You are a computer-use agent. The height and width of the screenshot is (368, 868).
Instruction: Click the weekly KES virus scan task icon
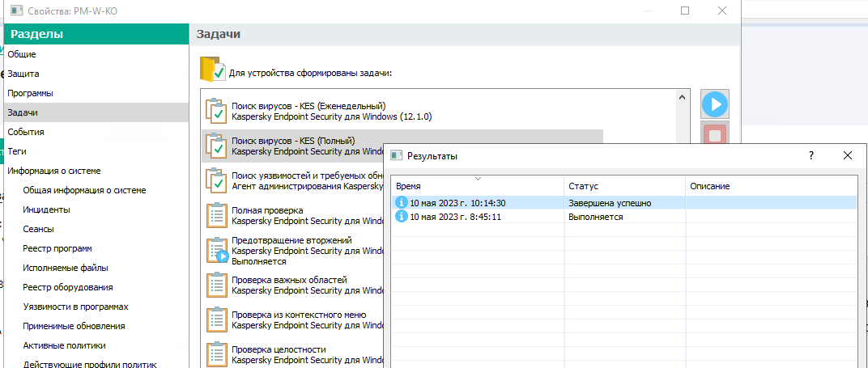pos(215,111)
